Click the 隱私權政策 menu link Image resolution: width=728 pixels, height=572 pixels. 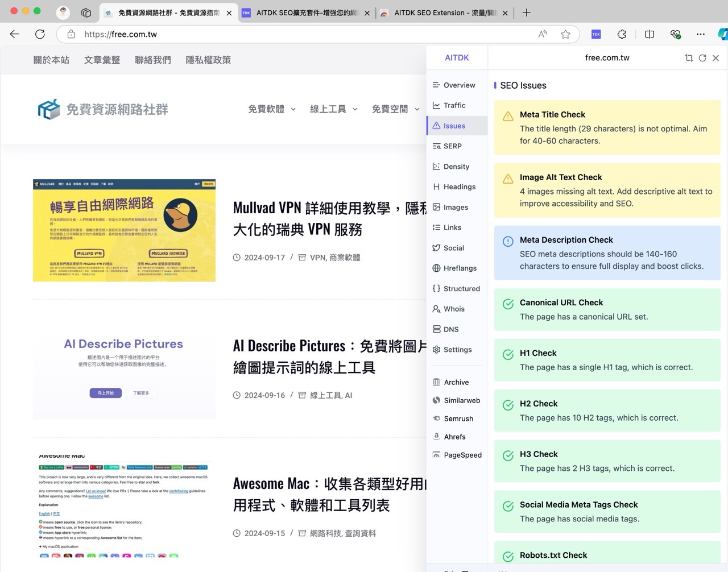(x=208, y=60)
